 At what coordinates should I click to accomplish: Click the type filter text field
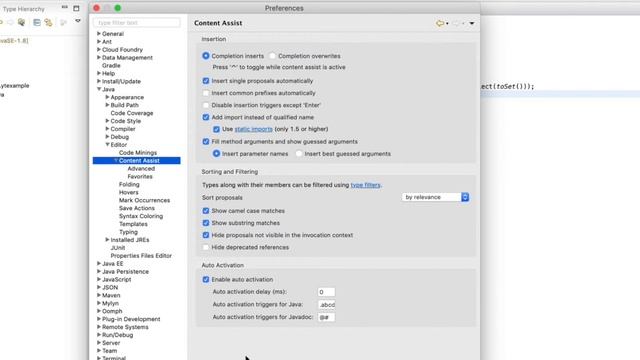(x=136, y=23)
